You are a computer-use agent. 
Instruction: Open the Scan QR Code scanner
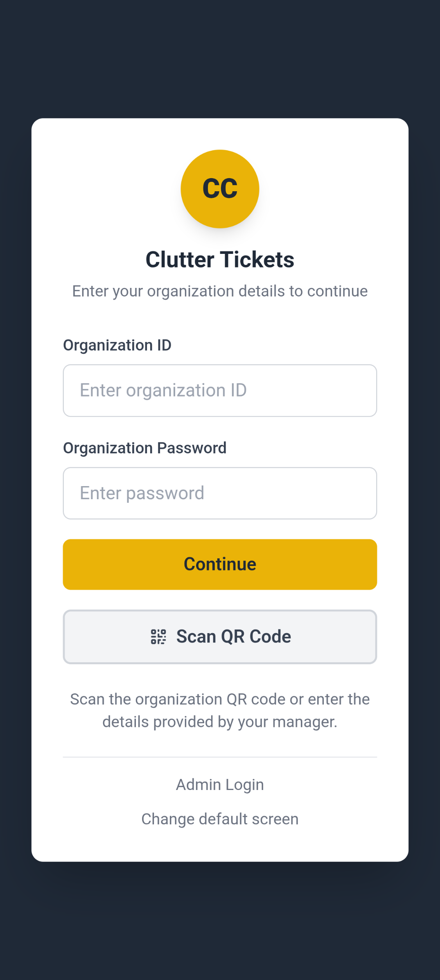pos(220,636)
